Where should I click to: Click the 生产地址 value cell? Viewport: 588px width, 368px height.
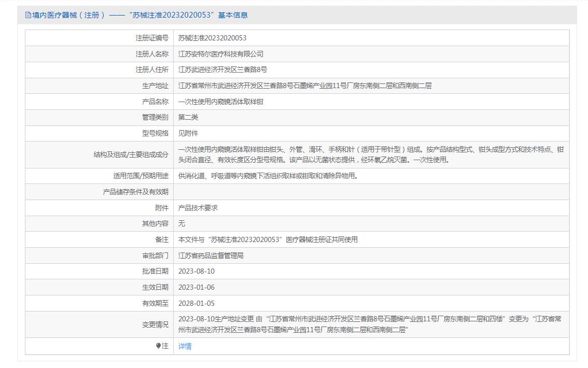pos(304,86)
